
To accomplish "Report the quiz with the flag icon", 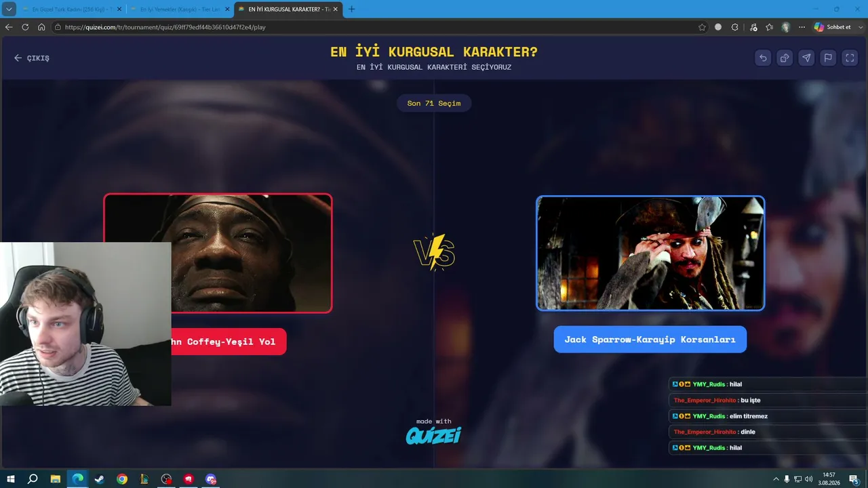I will coord(828,58).
